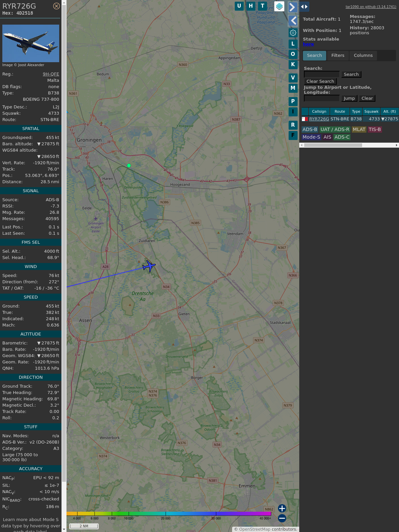Screen dimensions: 399x532
Task: Zoom out with the minus button
Action: 282,518
